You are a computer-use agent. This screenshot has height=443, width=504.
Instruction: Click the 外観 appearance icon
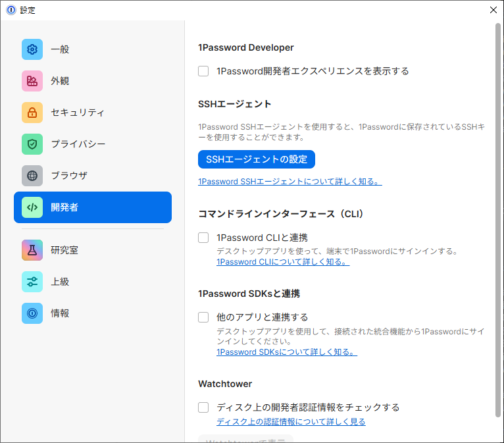(32, 81)
